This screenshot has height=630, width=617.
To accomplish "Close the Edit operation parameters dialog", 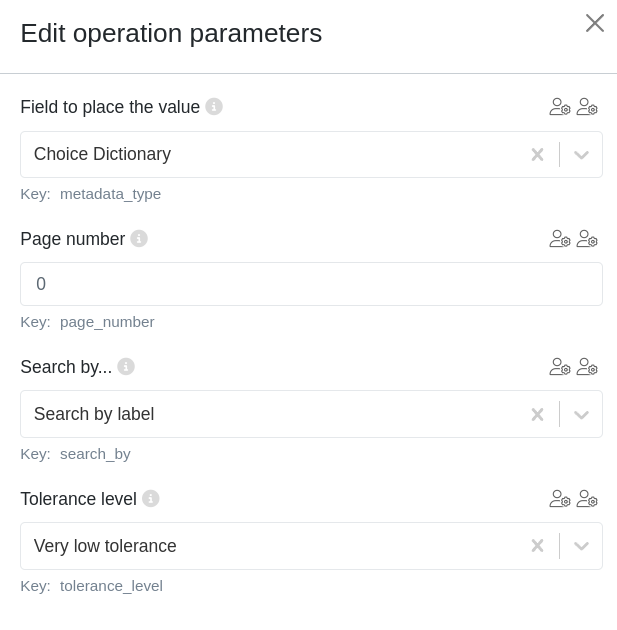I will 595,23.
